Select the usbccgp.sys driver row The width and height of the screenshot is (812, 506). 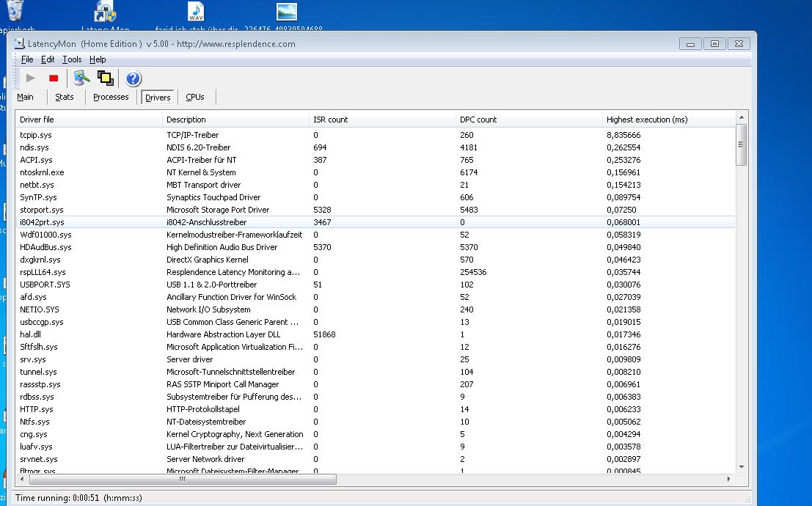376,322
